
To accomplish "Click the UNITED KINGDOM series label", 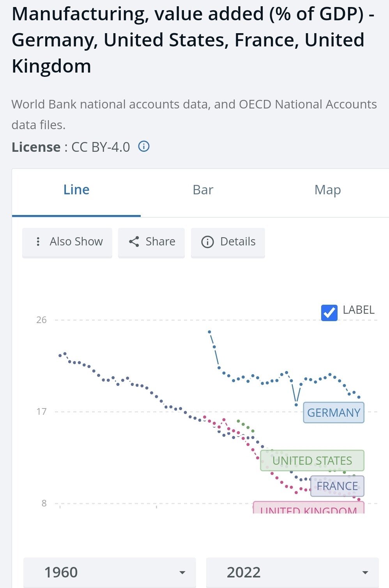I will tap(308, 510).
